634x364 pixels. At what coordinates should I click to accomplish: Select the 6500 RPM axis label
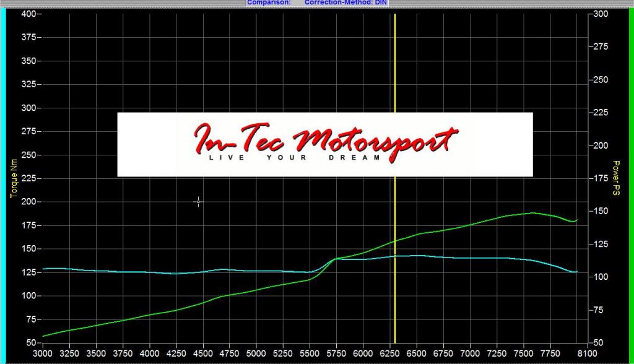(x=416, y=353)
